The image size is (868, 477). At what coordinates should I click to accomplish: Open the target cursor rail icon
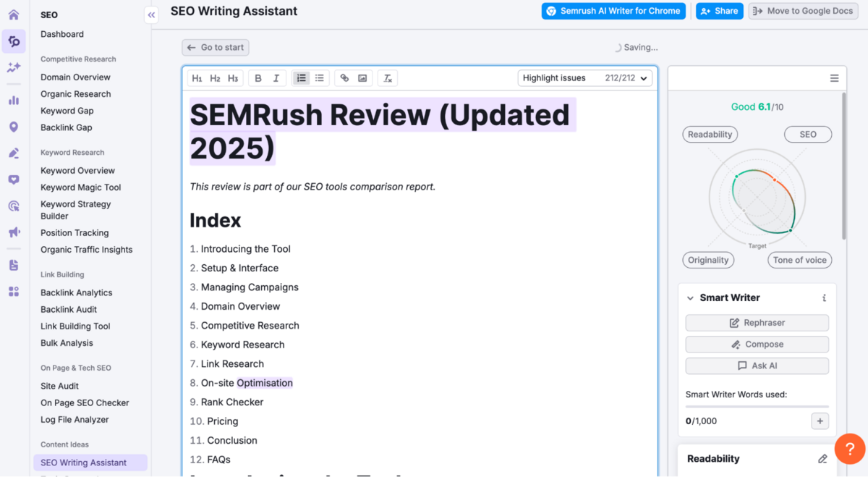coord(13,206)
